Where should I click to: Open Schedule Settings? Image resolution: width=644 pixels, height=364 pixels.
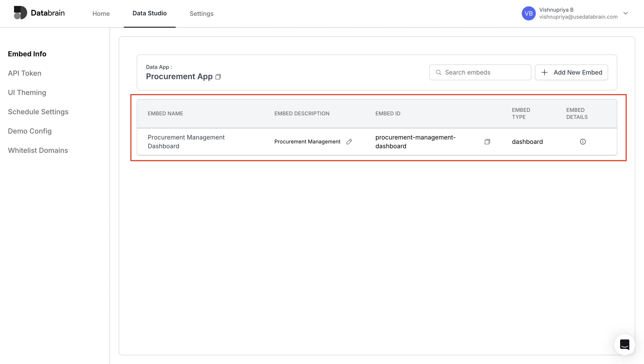(x=38, y=112)
